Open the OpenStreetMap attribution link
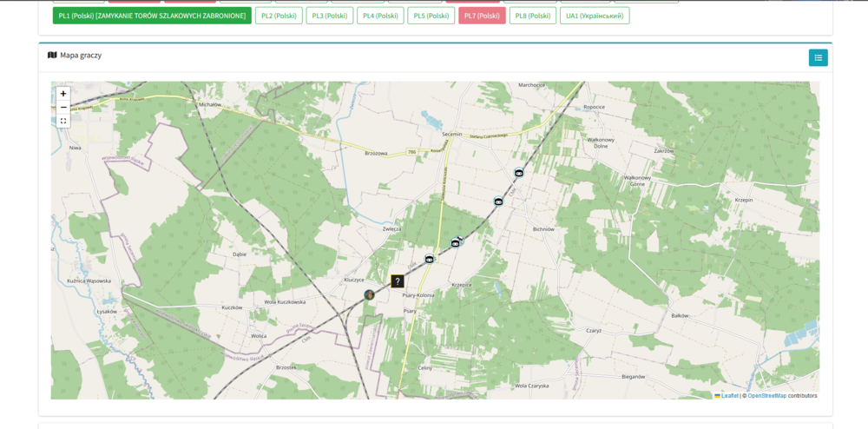This screenshot has width=868, height=429. pyautogui.click(x=766, y=396)
